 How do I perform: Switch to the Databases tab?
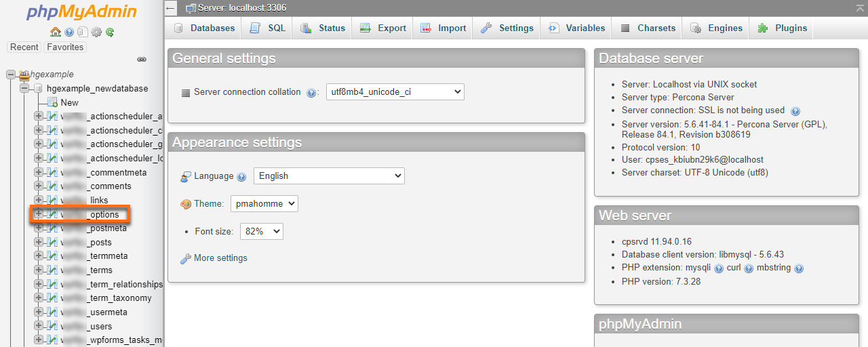204,28
